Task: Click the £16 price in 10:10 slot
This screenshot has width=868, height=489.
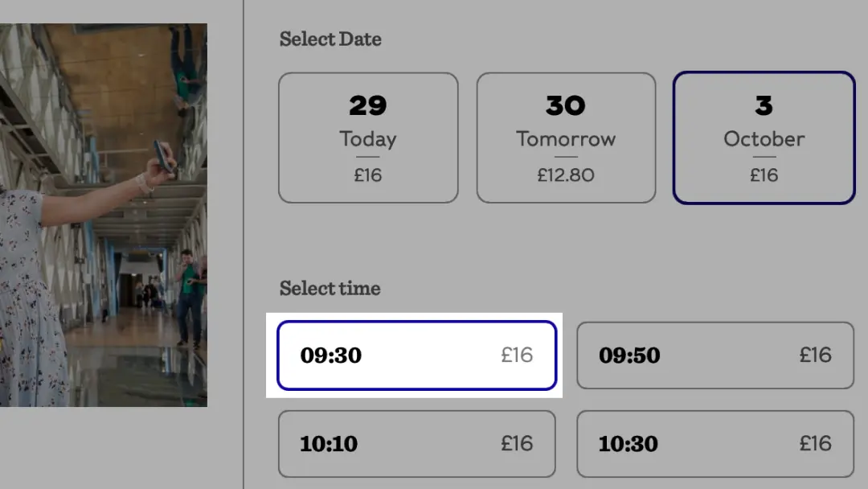Action: [517, 443]
